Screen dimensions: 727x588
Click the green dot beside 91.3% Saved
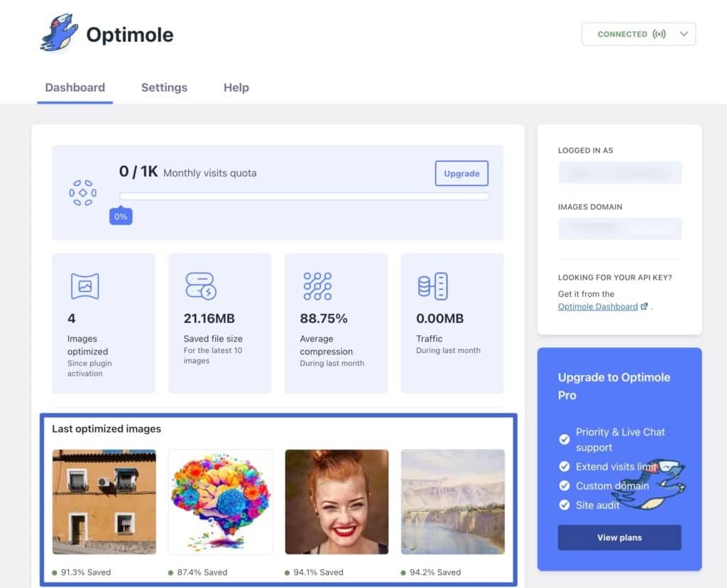[55, 572]
